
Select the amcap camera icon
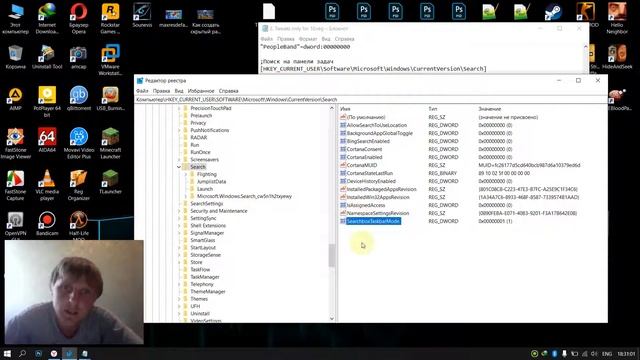point(78,57)
